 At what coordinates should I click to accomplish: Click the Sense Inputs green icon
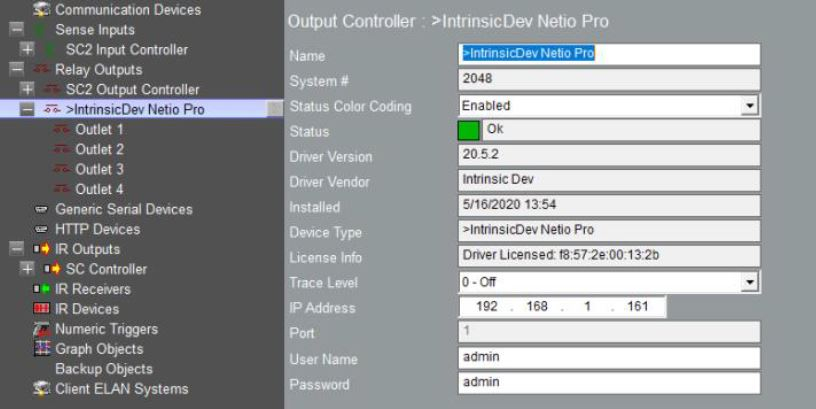40,30
